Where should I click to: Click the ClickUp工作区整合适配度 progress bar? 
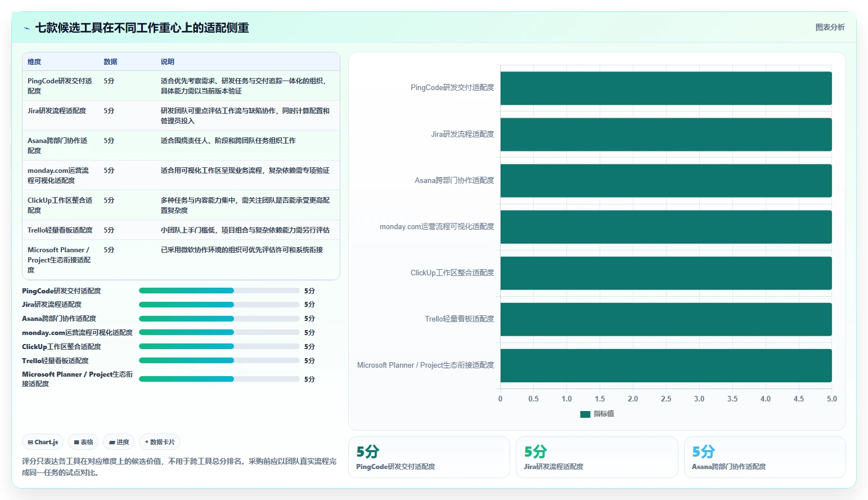click(x=219, y=347)
